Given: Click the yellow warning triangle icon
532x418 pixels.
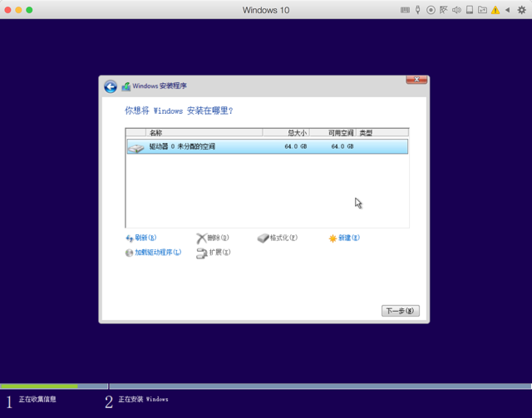Looking at the screenshot, I should click(495, 10).
